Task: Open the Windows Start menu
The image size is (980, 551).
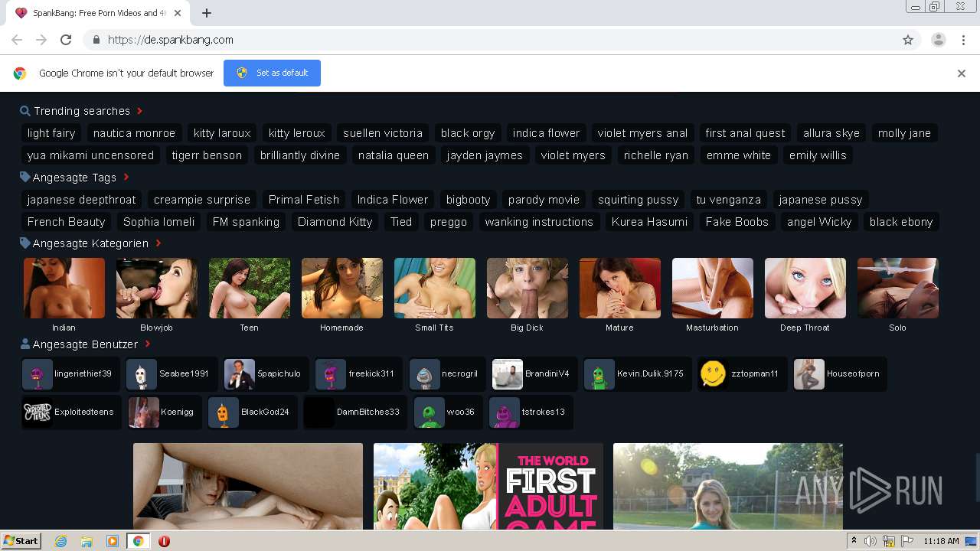Action: pyautogui.click(x=21, y=541)
